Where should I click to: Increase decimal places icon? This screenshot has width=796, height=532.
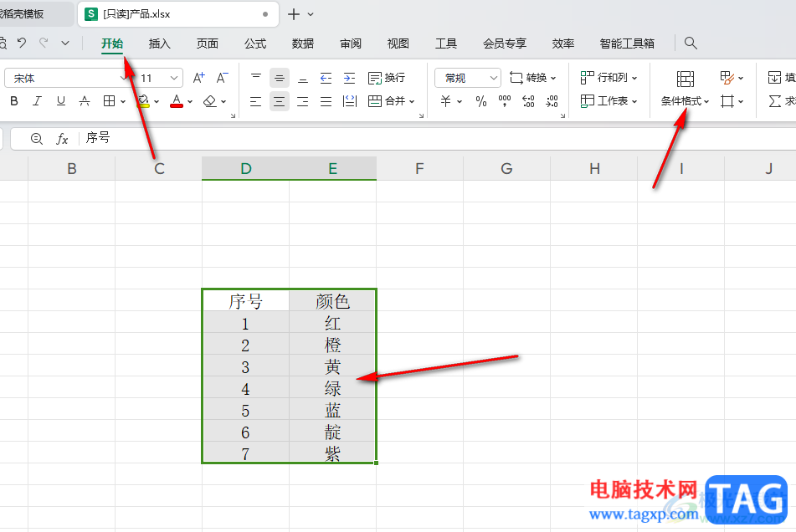528,101
